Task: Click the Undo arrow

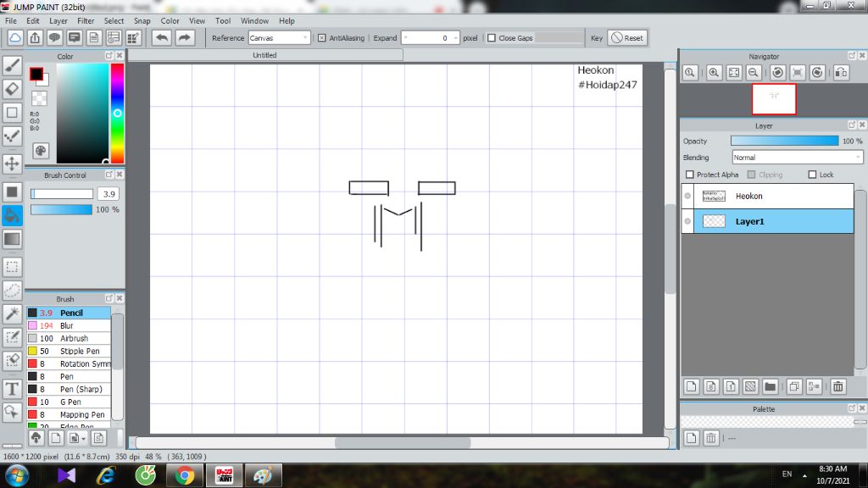Action: point(162,37)
